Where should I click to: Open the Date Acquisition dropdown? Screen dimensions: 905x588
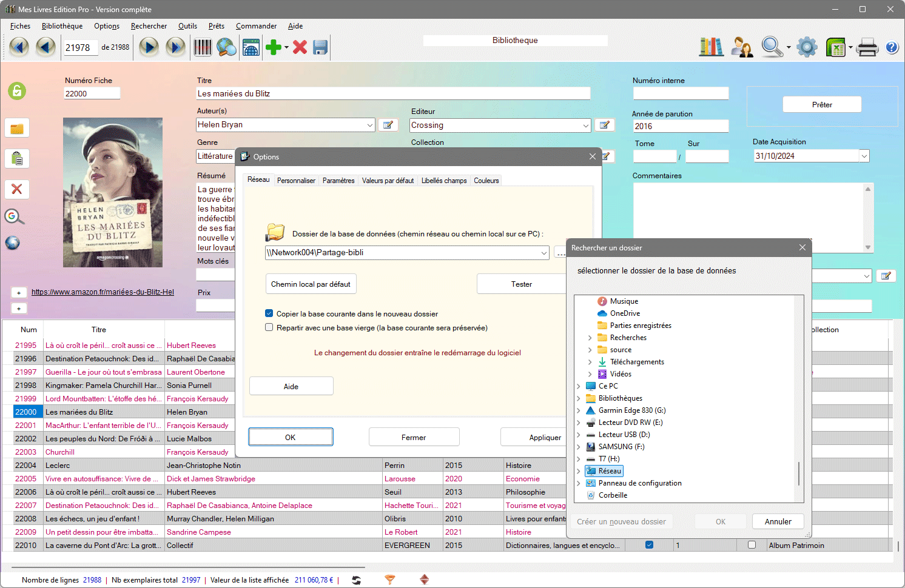(864, 156)
